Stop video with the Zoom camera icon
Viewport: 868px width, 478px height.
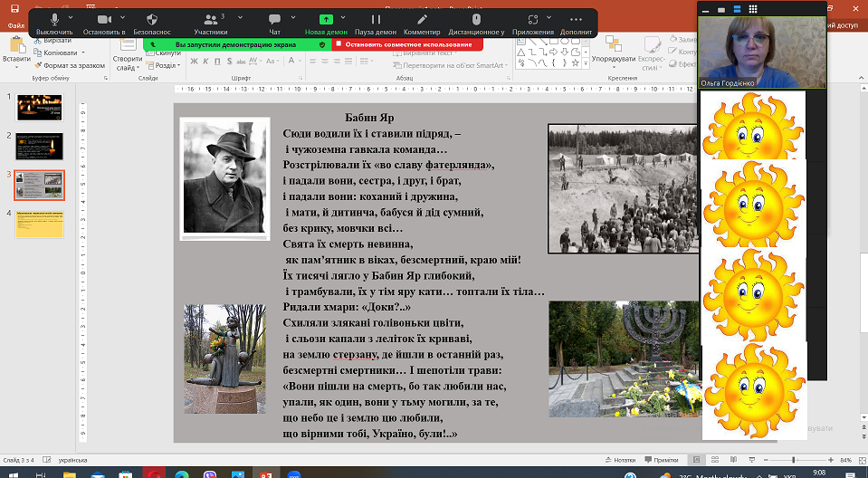point(104,24)
